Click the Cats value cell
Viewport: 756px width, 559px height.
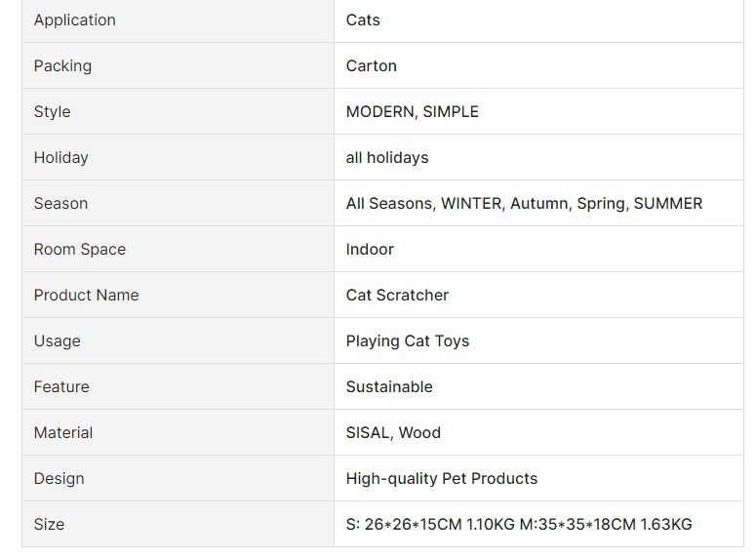(x=363, y=20)
